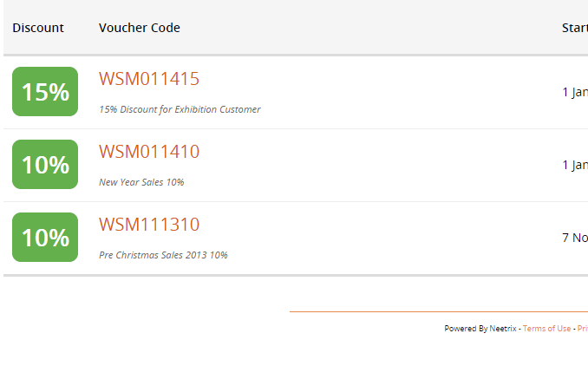
Task: Click "15% Discount for Exhibition Customer" description
Action: pos(180,109)
